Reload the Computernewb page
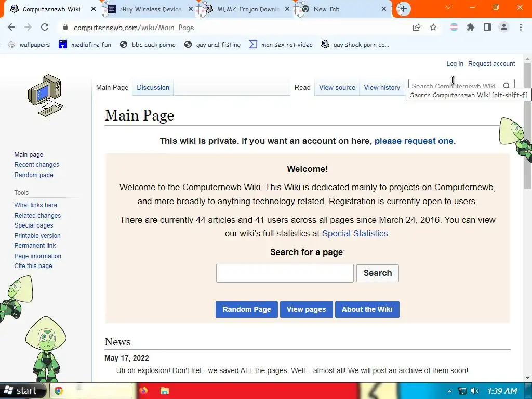Screen dimensions: 532x399 pyautogui.click(x=45, y=27)
